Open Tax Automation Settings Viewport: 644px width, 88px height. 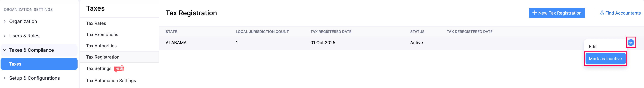[111, 80]
